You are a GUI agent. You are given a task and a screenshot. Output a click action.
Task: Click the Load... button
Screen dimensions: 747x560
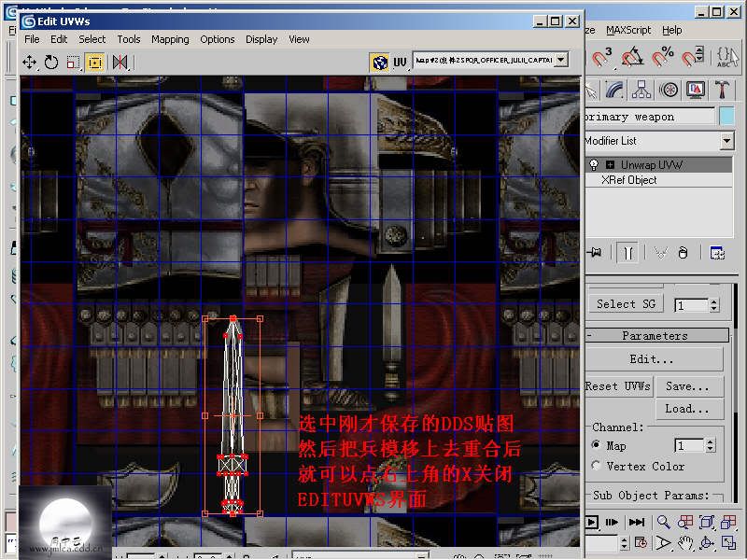coord(687,408)
